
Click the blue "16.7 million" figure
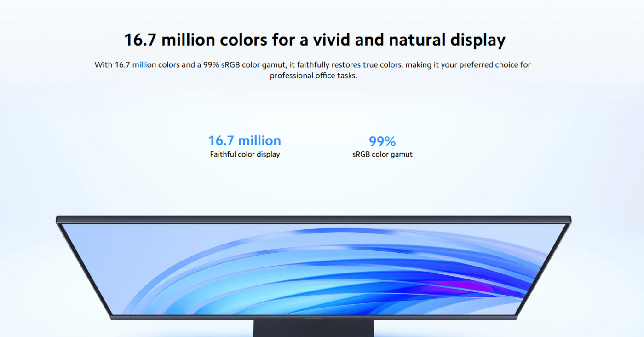point(244,140)
